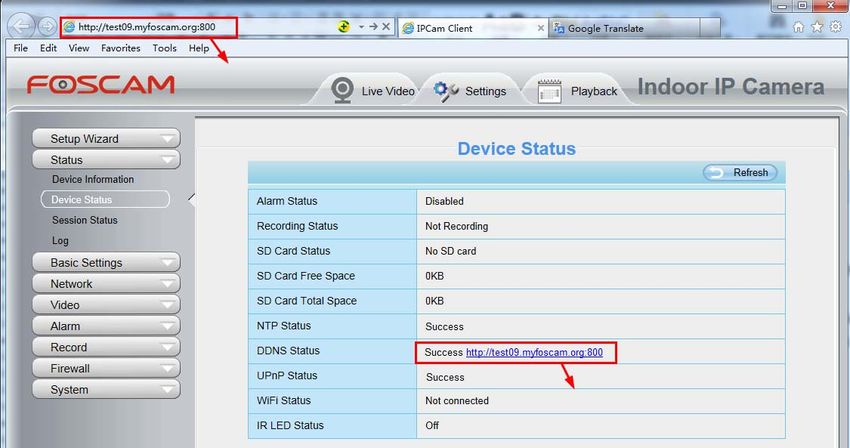
Task: Click the NTP Status label
Action: click(x=284, y=326)
